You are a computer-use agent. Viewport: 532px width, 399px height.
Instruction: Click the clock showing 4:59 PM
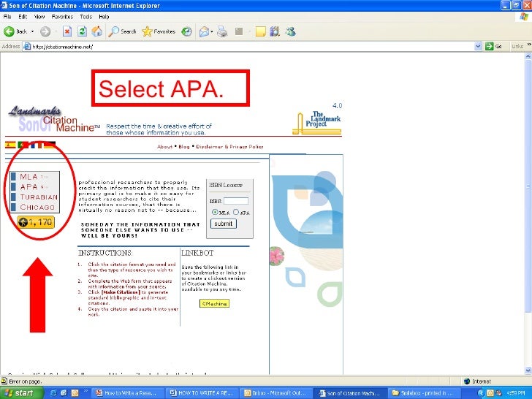point(516,393)
